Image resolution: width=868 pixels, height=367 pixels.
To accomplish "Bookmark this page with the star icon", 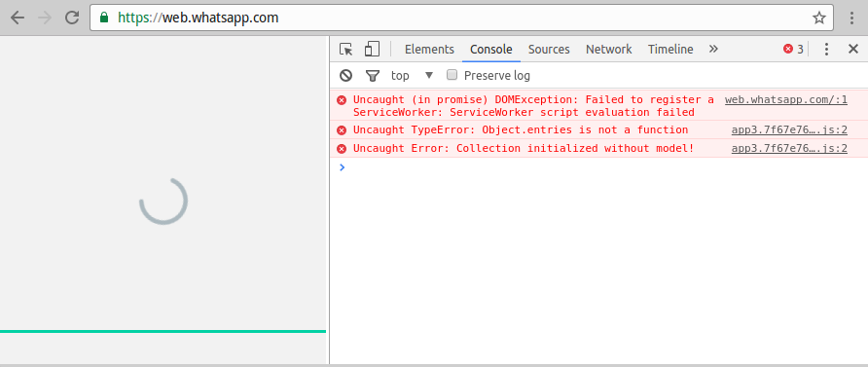I will 818,18.
